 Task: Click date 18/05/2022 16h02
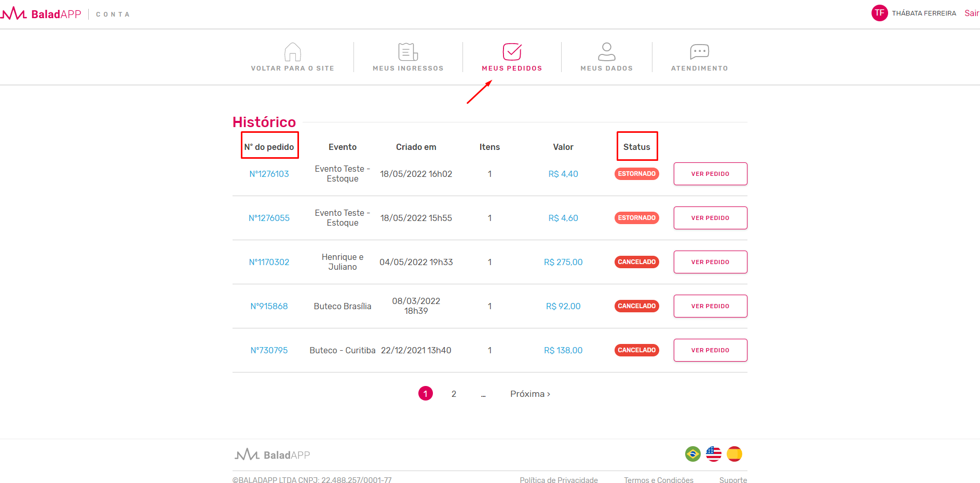pos(416,174)
